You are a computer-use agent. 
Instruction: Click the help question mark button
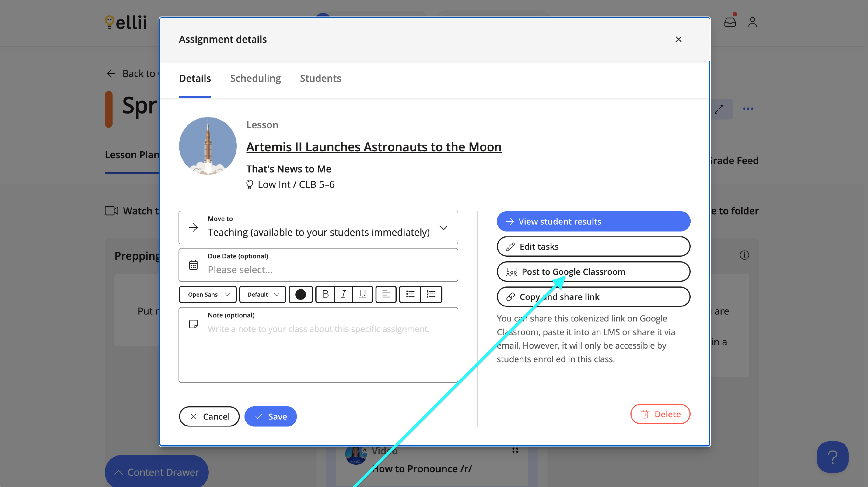point(832,457)
